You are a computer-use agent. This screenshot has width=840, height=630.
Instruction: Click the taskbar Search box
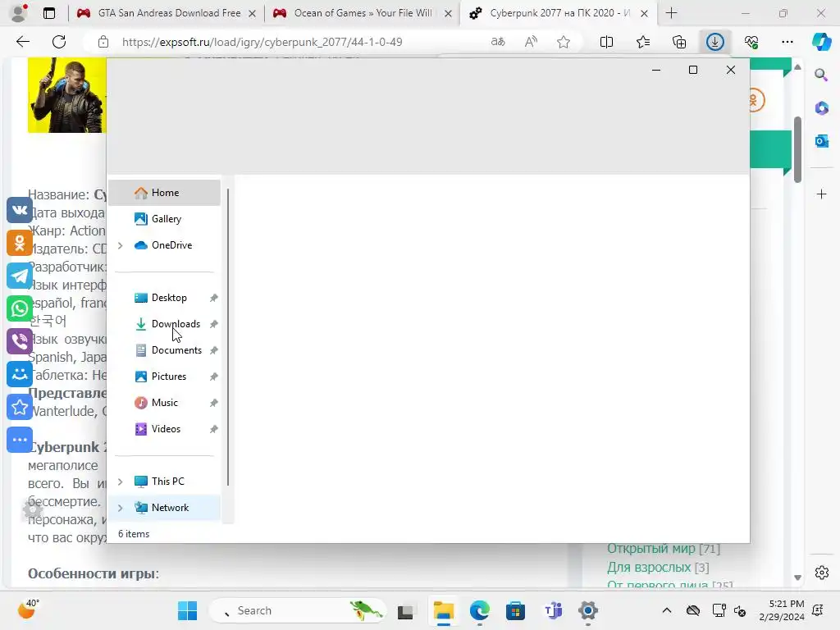296,610
